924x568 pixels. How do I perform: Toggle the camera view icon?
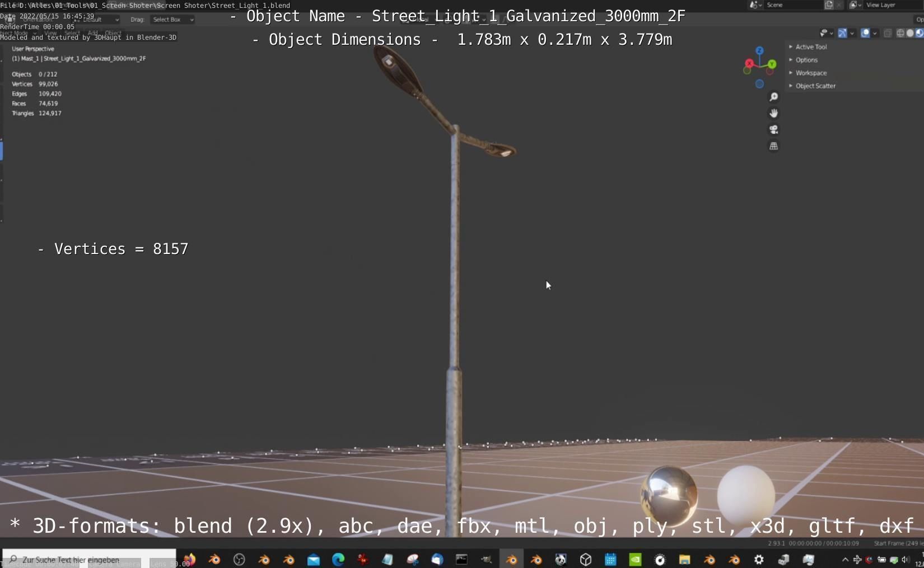pos(773,130)
